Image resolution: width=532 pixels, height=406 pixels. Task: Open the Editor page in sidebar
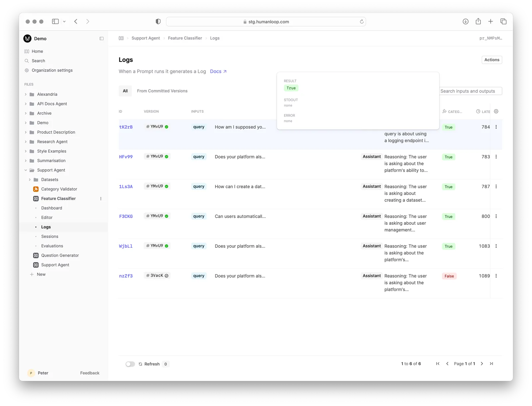47,217
